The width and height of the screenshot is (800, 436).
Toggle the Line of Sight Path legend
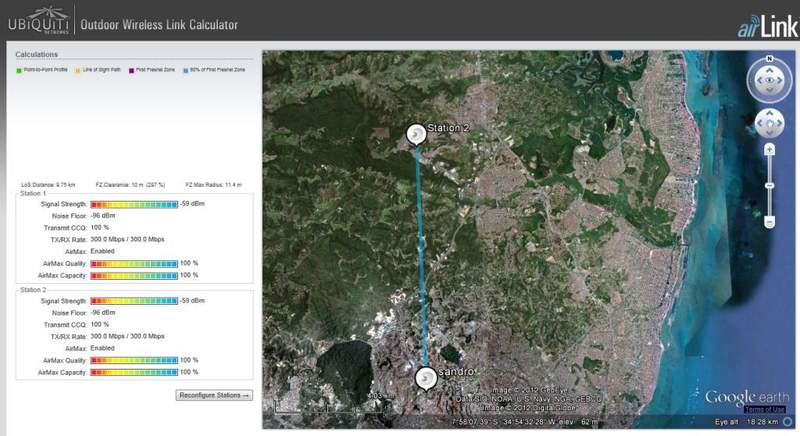click(x=77, y=69)
